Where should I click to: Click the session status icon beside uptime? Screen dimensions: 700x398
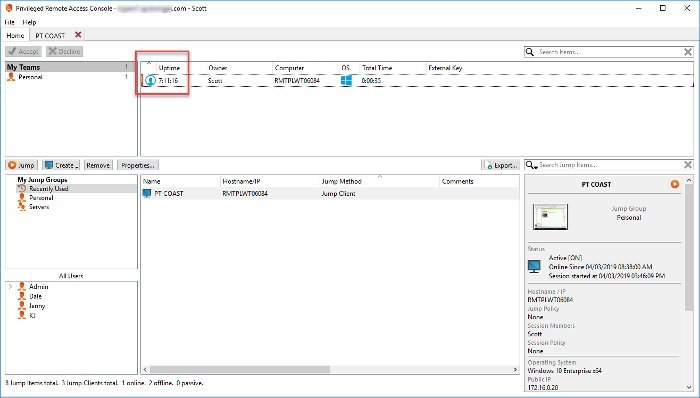tap(150, 80)
